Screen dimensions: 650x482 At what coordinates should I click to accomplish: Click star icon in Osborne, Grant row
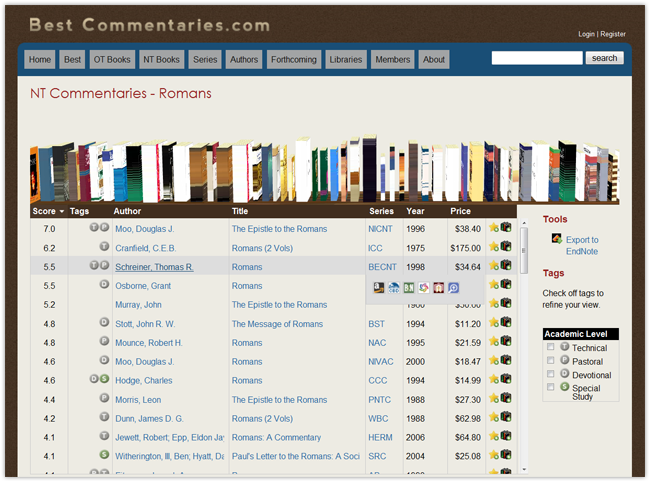tap(493, 285)
